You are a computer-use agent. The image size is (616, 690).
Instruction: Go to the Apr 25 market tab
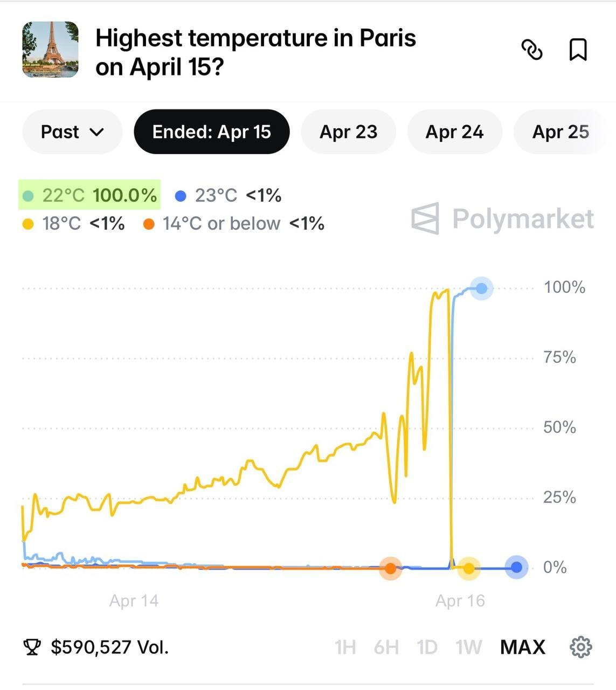(560, 132)
